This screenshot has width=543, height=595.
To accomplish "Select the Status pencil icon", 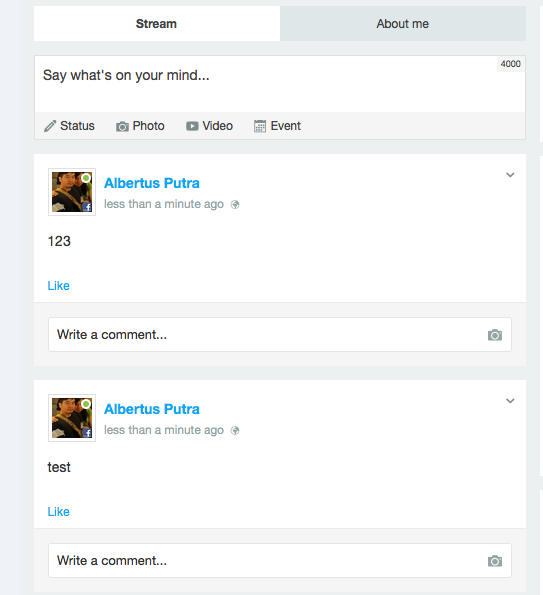I will 50,126.
